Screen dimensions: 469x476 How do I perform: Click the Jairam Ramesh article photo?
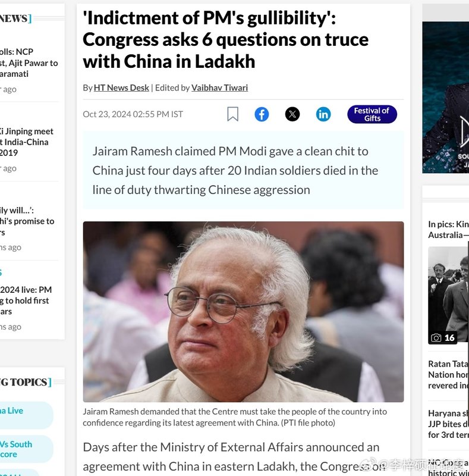pyautogui.click(x=243, y=312)
